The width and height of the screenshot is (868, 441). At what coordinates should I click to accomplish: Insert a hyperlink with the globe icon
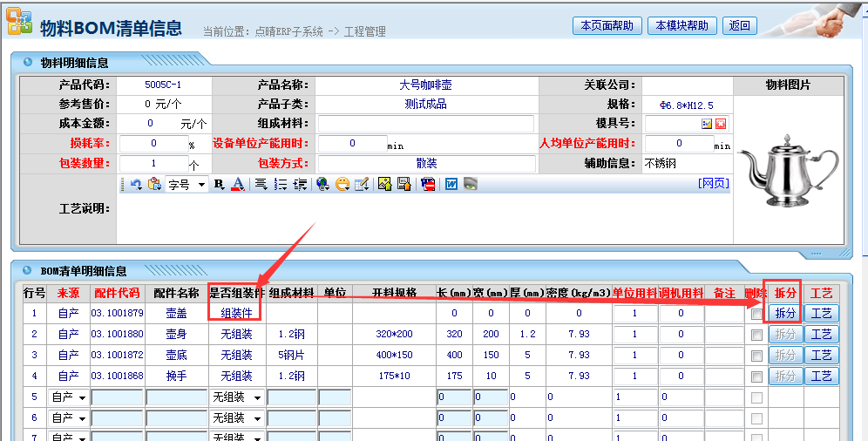pyautogui.click(x=322, y=184)
